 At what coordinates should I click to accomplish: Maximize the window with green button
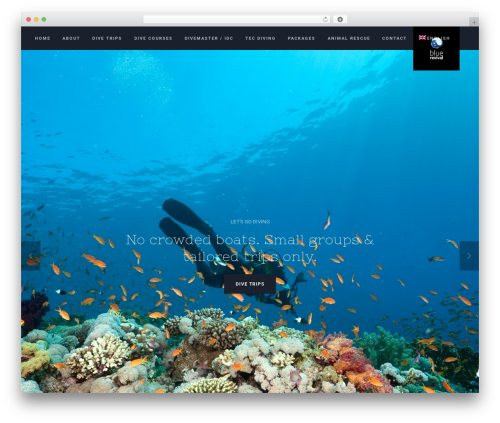pyautogui.click(x=44, y=19)
